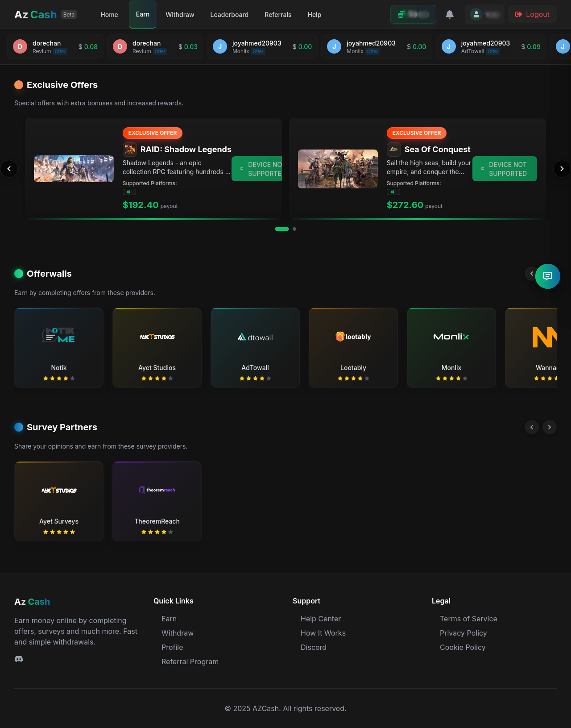
Task: Click the $192.40 payout amount
Action: [141, 205]
